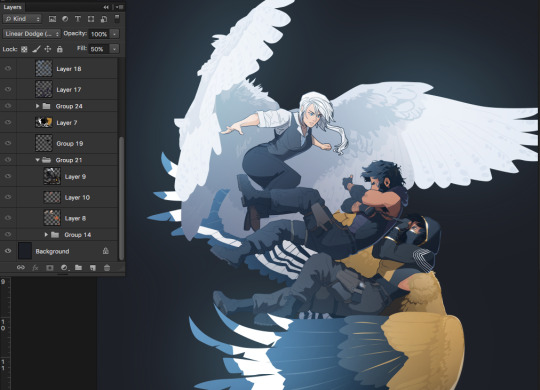Filter layers by adjustment layer icon
The image size is (540, 390).
pos(65,19)
